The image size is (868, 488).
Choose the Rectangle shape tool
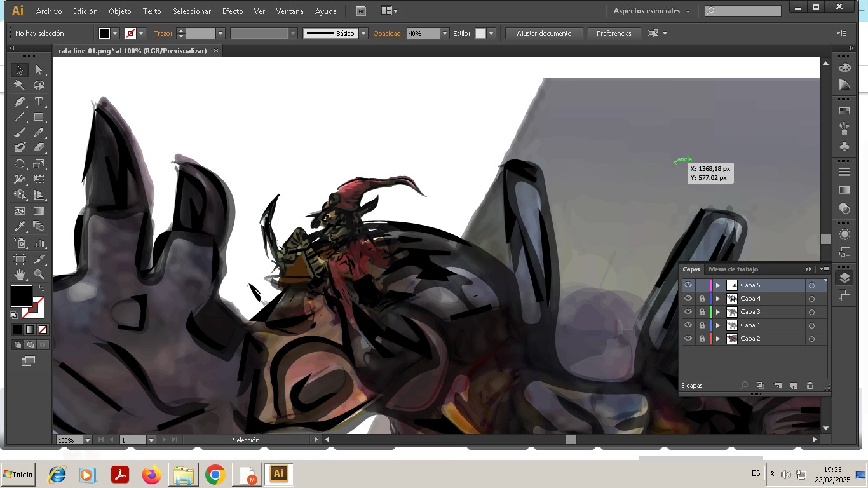pos(39,118)
